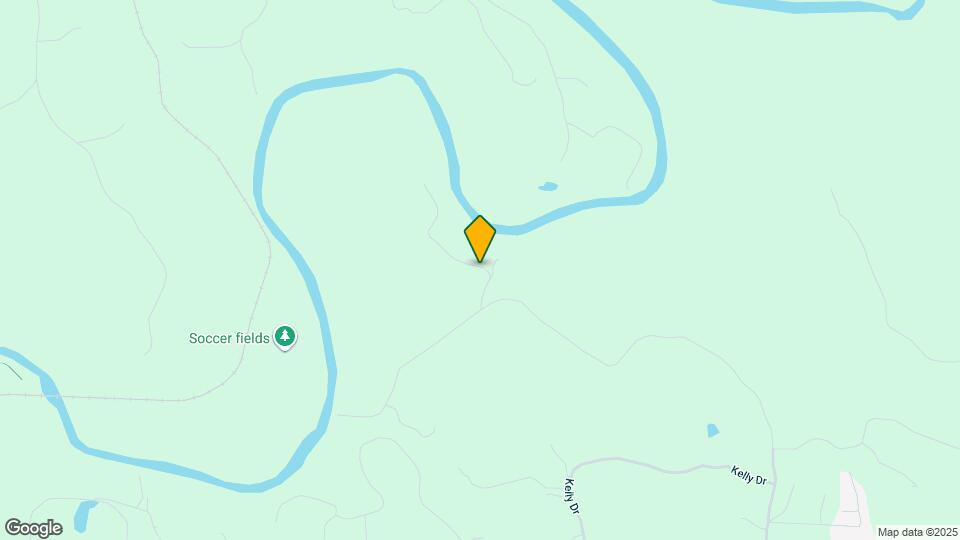
Task: Select the small pond north of Kelly Dr
Action: [x=713, y=430]
